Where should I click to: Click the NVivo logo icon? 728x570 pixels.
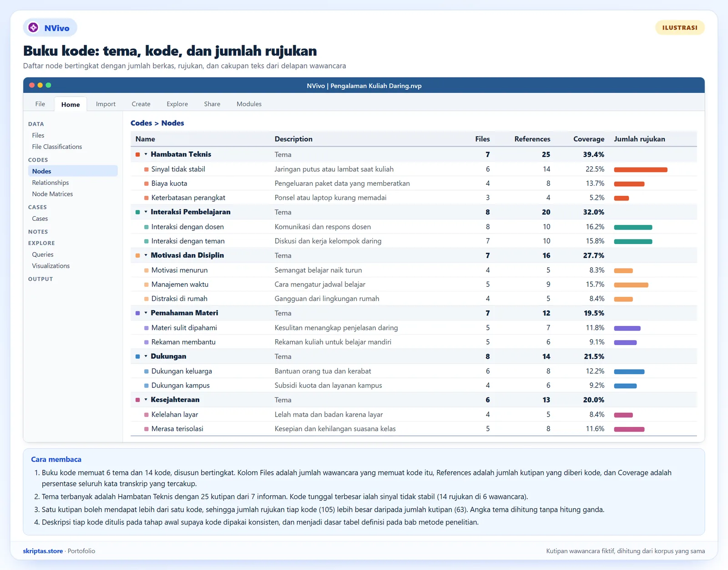33,28
